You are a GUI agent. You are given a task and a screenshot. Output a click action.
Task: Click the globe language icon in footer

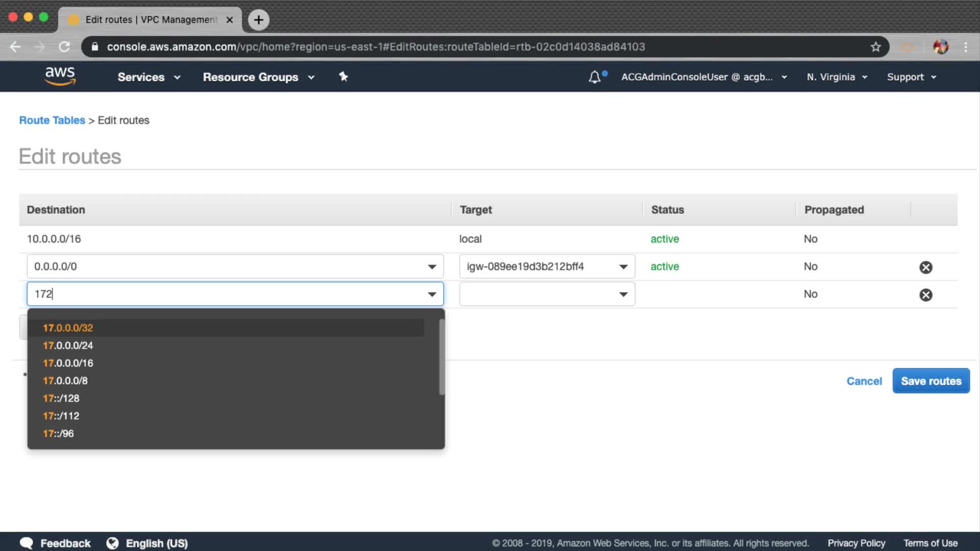[112, 543]
